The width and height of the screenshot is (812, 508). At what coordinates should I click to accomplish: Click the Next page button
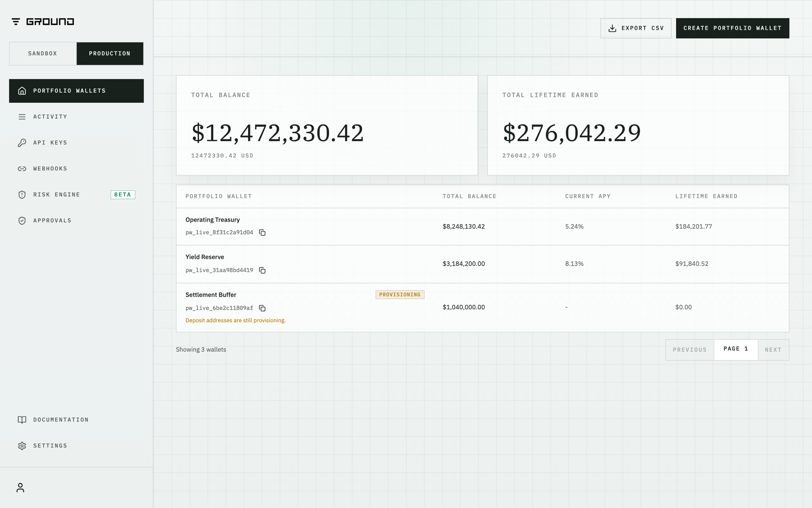tap(773, 350)
